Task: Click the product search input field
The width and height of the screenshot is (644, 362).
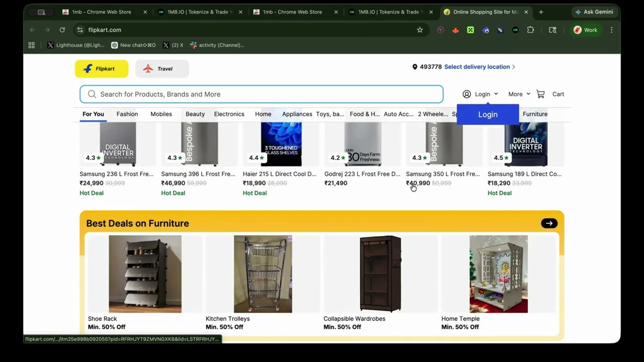Action: 261,94
